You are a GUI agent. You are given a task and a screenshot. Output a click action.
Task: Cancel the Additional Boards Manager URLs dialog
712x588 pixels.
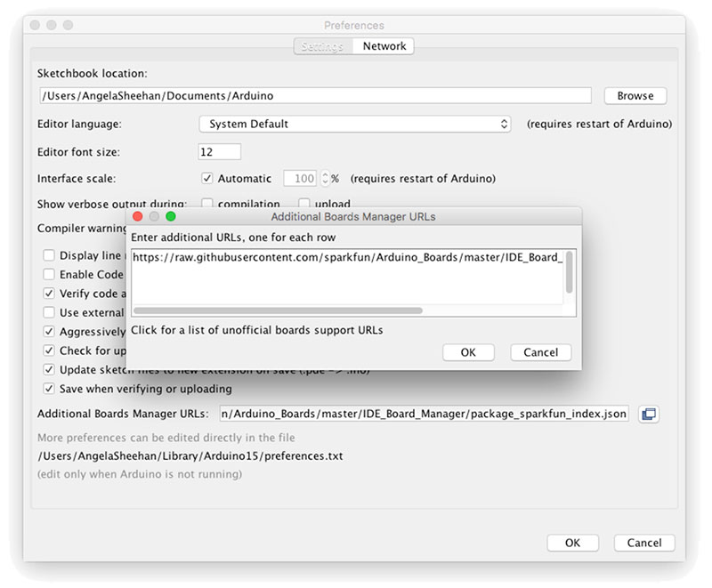(540, 352)
